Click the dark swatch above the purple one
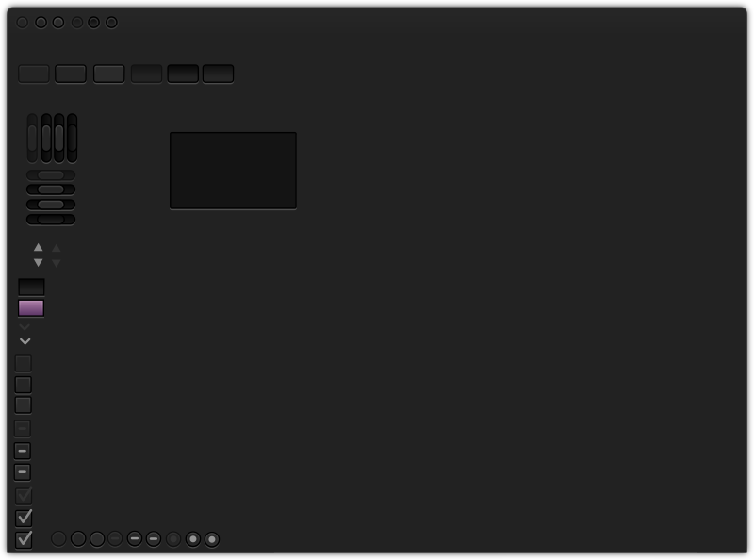 [31, 287]
